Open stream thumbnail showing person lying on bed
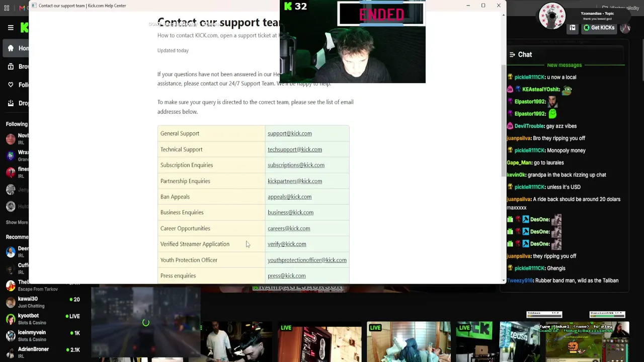 click(409, 342)
